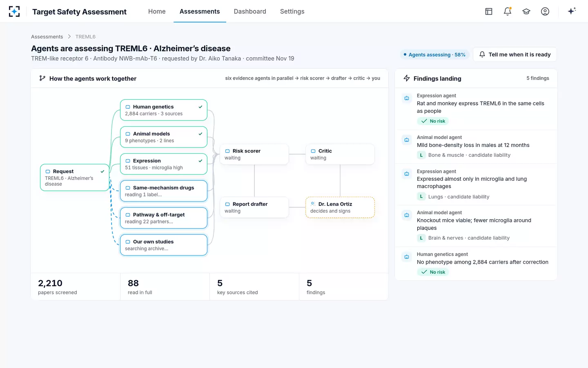Click the agent icon of the bone-density finding
Screen dimensions: 588x368
407,140
